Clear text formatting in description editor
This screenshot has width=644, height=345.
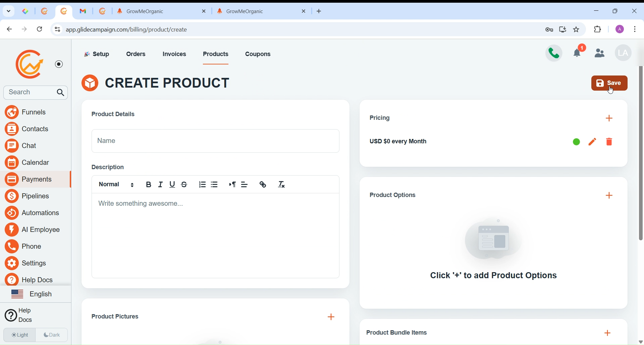282,185
